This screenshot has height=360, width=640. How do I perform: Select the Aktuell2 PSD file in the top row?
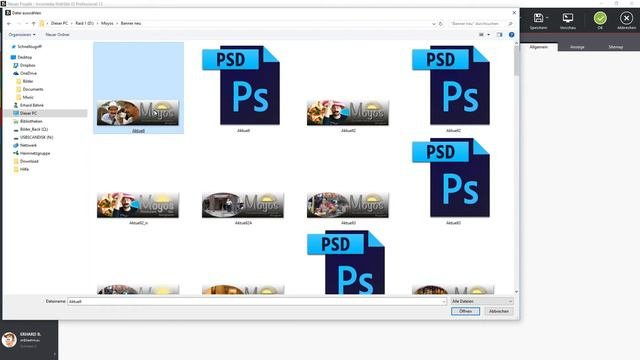(453, 85)
